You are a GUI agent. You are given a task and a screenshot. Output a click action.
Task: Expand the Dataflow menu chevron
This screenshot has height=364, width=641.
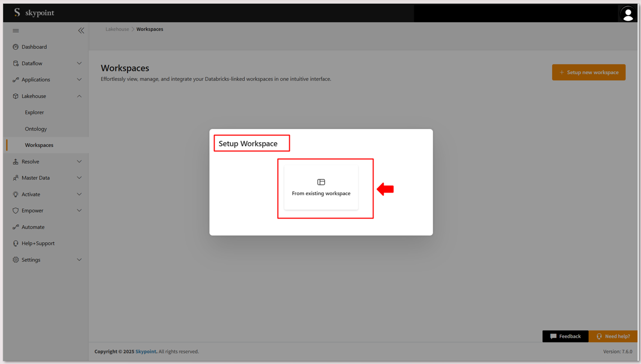point(79,63)
